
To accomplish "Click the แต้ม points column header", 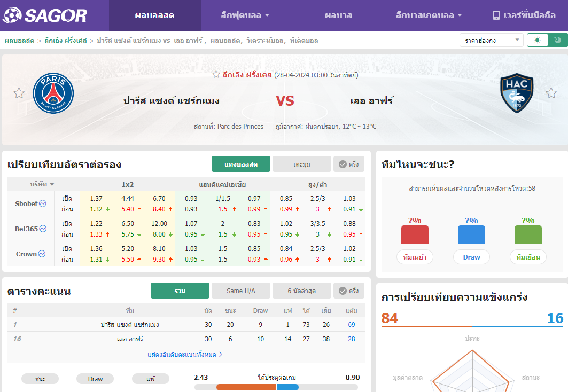I will click(352, 311).
